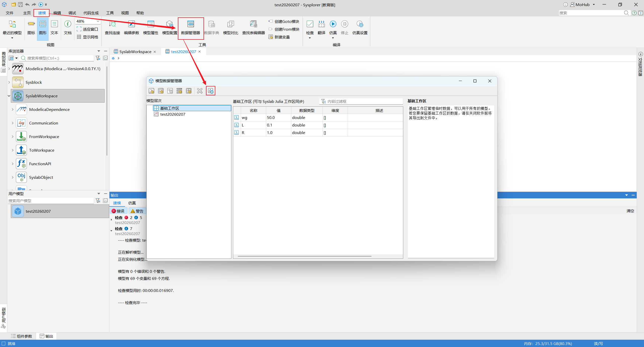Click 新建变量 in the tools group
The width and height of the screenshot is (644, 347).
click(279, 37)
